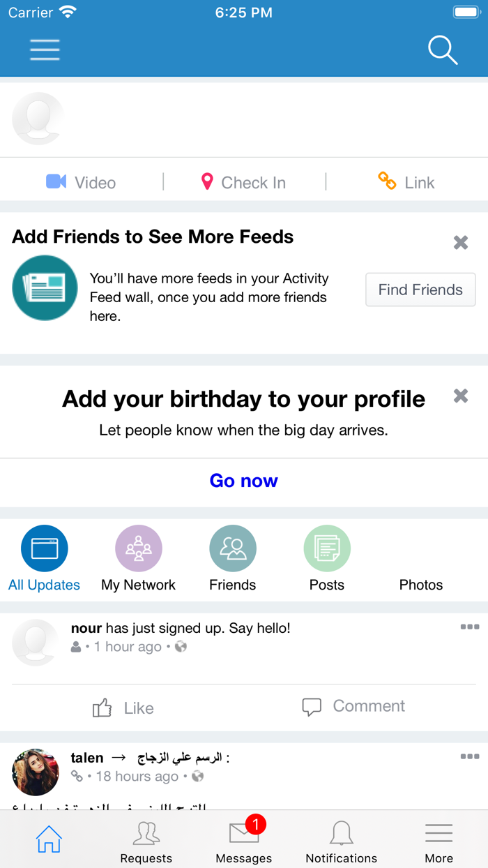
Task: Open options menu on nour's post
Action: (x=470, y=627)
